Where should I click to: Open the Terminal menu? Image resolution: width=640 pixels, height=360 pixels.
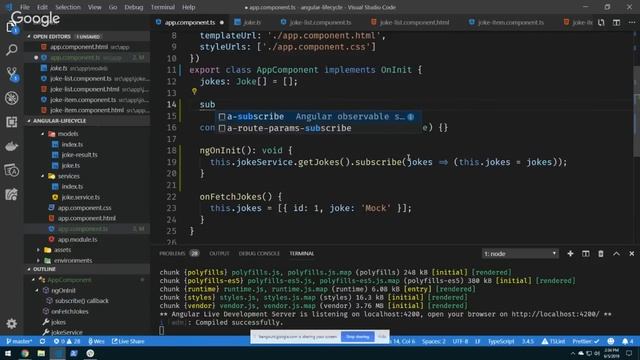coord(162,7)
